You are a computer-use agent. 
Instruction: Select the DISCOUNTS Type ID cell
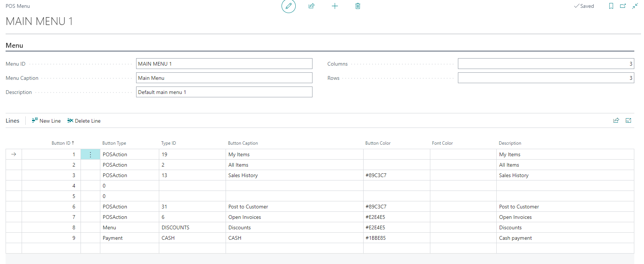(x=192, y=227)
